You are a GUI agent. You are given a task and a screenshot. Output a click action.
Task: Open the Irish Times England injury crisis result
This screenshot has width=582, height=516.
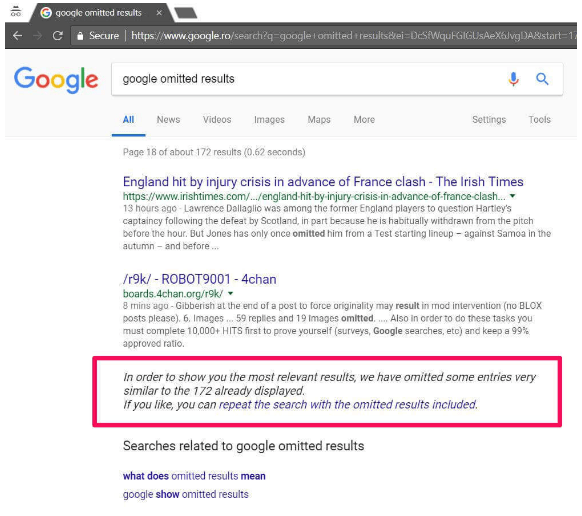(x=323, y=182)
